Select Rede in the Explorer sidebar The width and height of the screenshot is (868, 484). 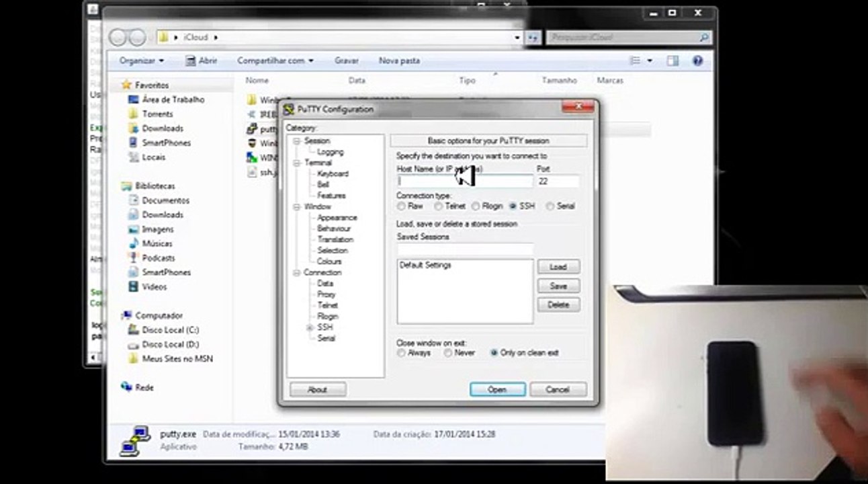coord(144,388)
